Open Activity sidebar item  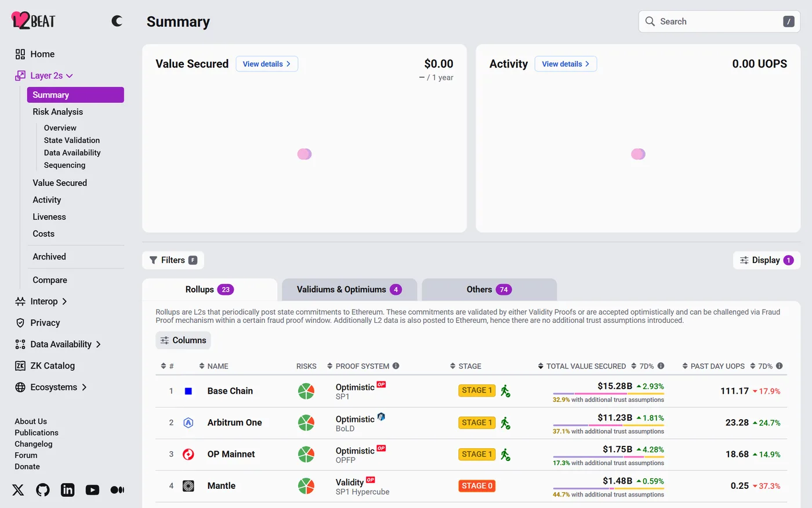(x=47, y=200)
